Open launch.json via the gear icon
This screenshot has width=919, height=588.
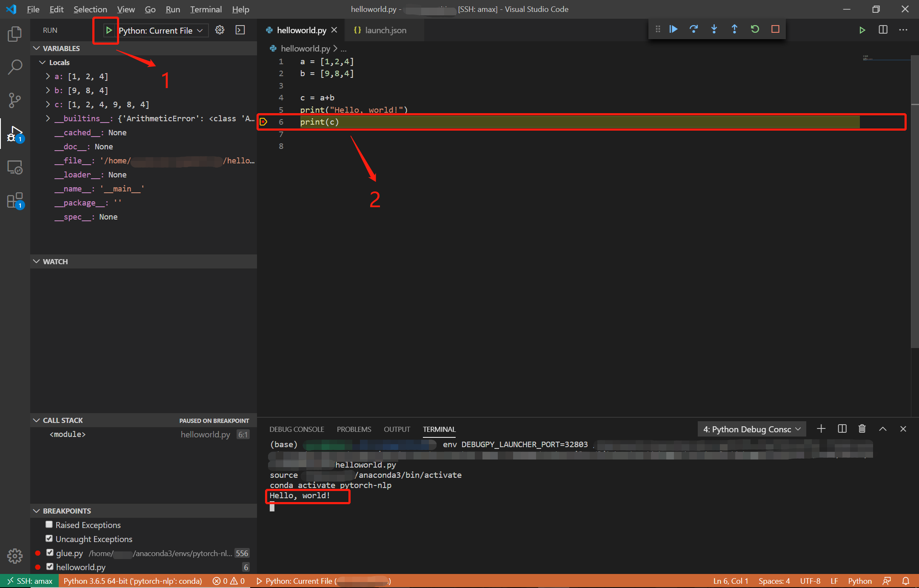[x=220, y=30]
